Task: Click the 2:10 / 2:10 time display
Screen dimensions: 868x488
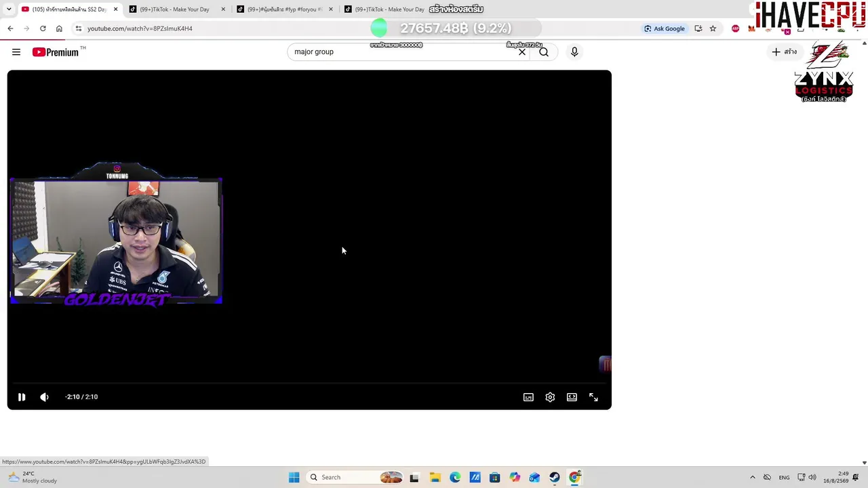Action: (x=81, y=397)
